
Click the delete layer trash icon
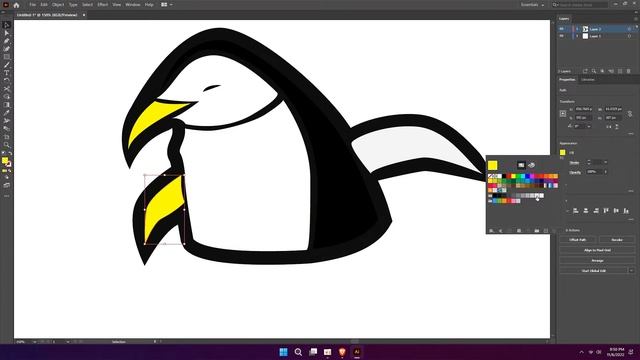[629, 71]
